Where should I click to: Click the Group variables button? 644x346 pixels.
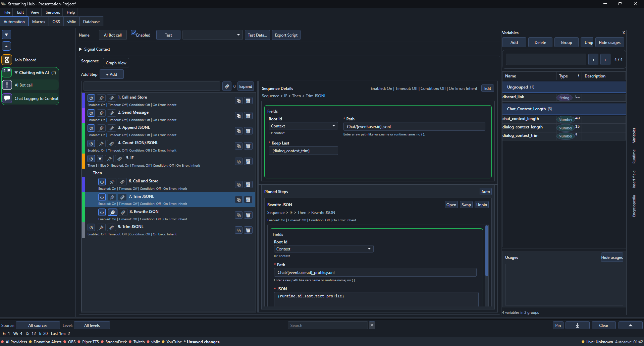click(567, 43)
